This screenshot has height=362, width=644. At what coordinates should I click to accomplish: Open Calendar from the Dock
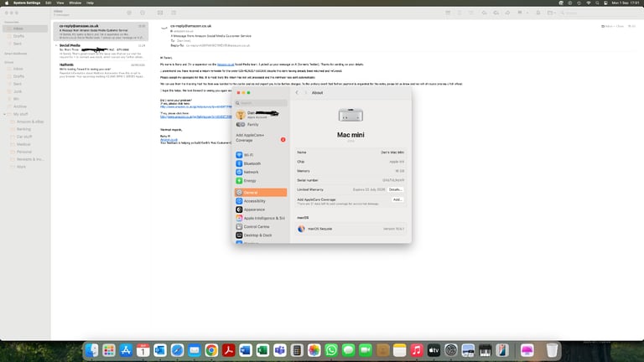pyautogui.click(x=143, y=350)
